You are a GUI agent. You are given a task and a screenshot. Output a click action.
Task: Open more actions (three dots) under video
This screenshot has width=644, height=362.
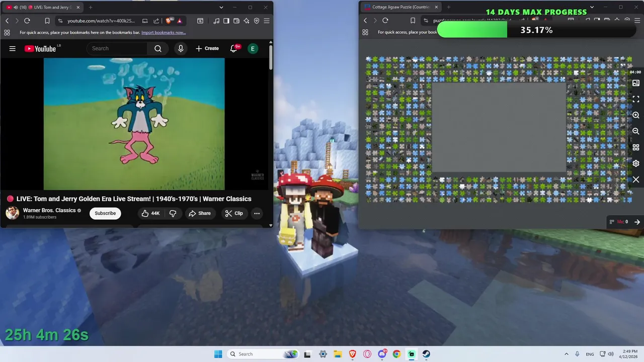coord(257,213)
